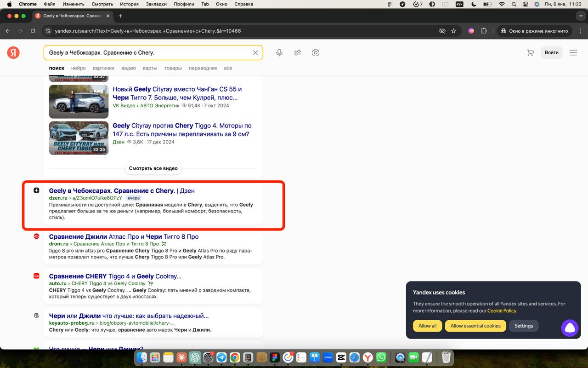The image size is (588, 368).
Task: Click the gradient extension icon in toolbar
Action: pos(471,31)
